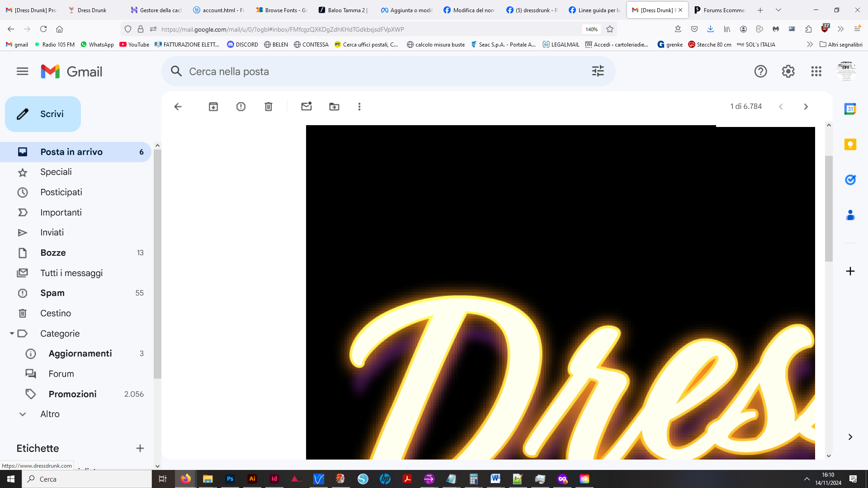Click the email body vertical scrollbar

[x=829, y=209]
